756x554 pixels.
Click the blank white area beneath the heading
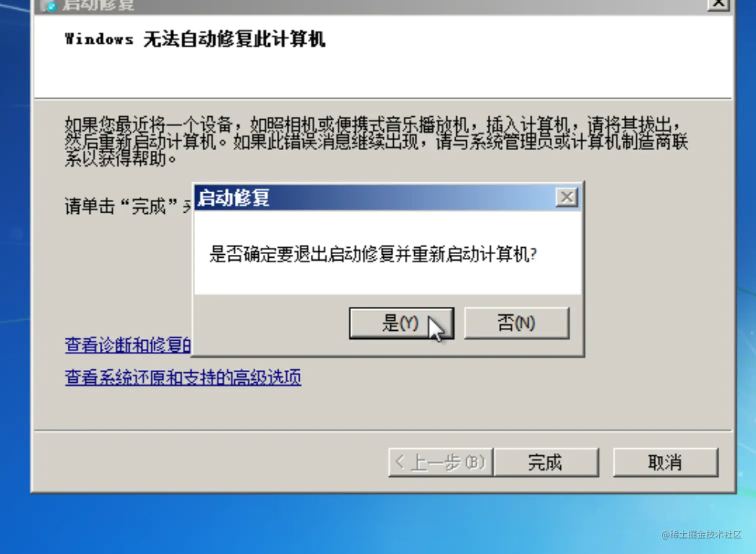[x=382, y=75]
